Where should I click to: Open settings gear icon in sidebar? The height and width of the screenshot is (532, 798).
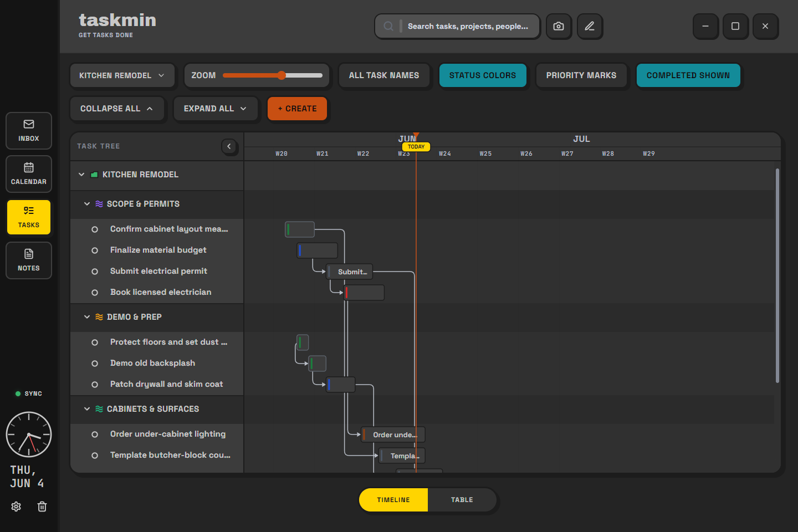[x=16, y=507]
